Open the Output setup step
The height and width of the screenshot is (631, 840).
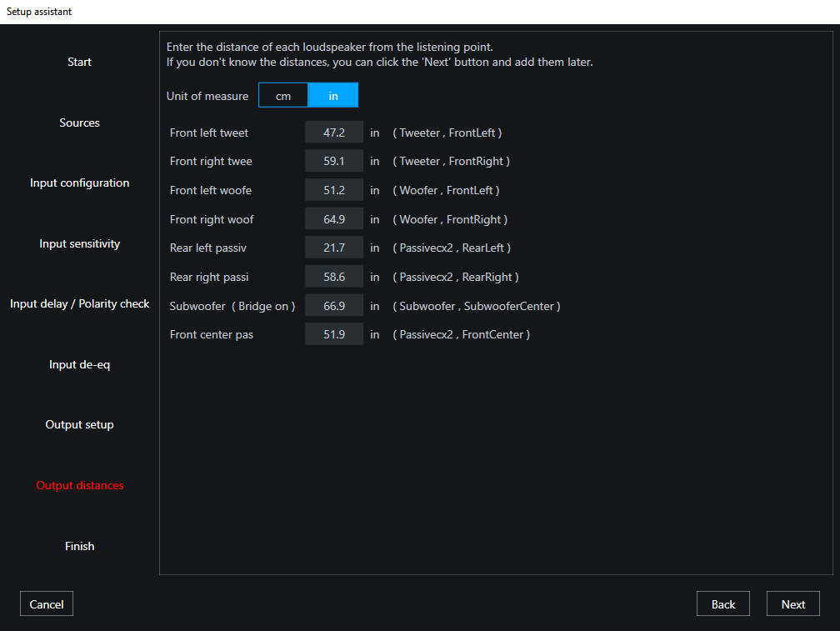click(x=79, y=424)
